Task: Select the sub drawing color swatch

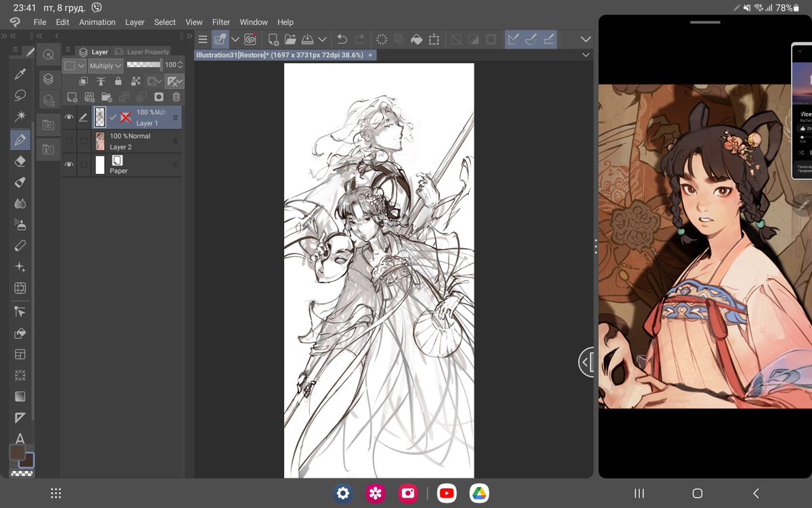Action: (x=27, y=461)
